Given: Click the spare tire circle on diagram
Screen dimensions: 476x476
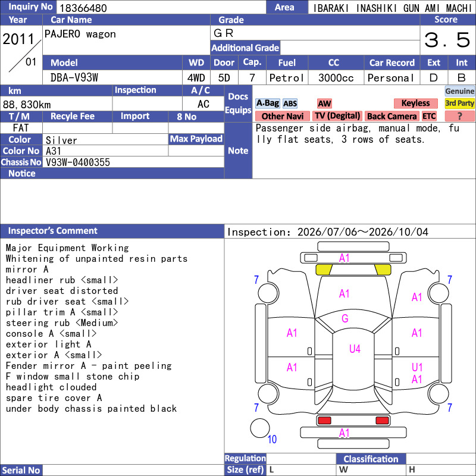Looking at the screenshot, I should click(x=260, y=428).
